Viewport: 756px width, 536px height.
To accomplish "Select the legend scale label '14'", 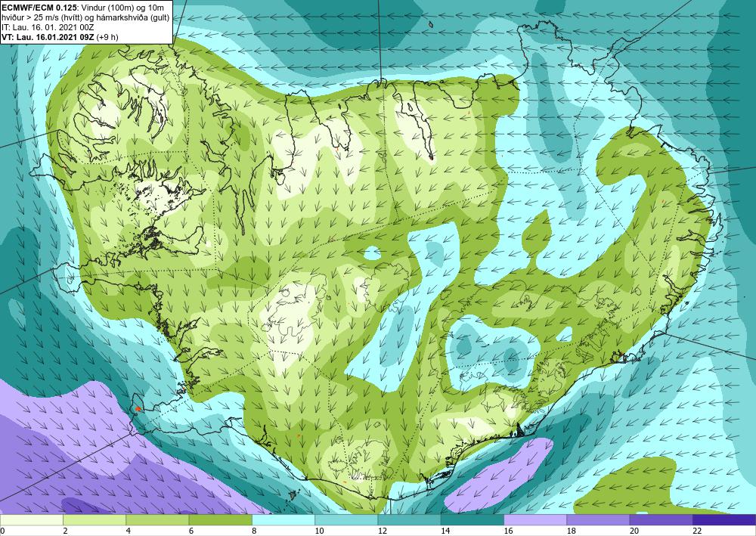I will point(445,531).
